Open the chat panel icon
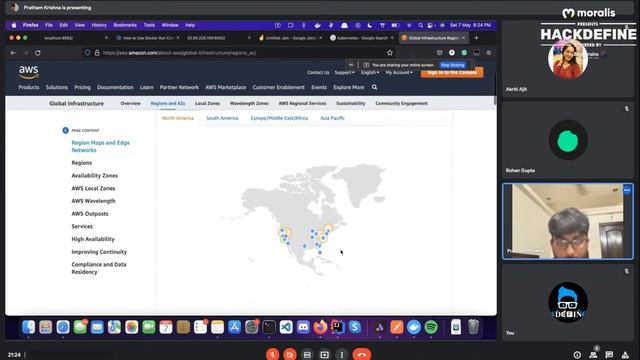 (609, 355)
